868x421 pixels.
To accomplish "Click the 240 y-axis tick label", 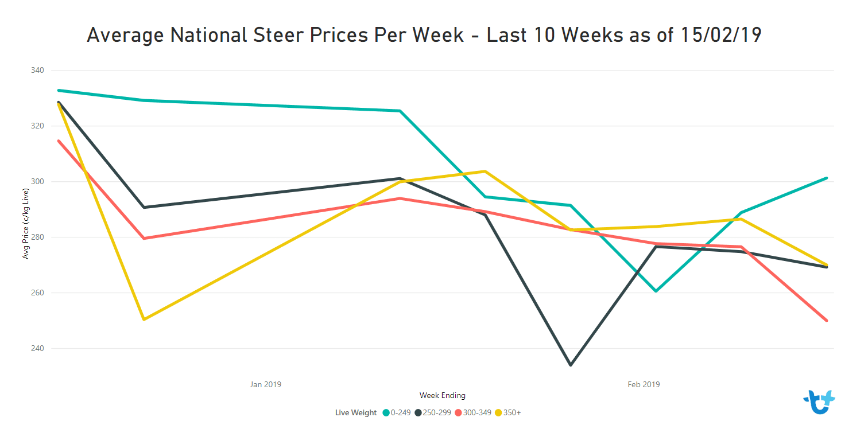I will (x=38, y=348).
